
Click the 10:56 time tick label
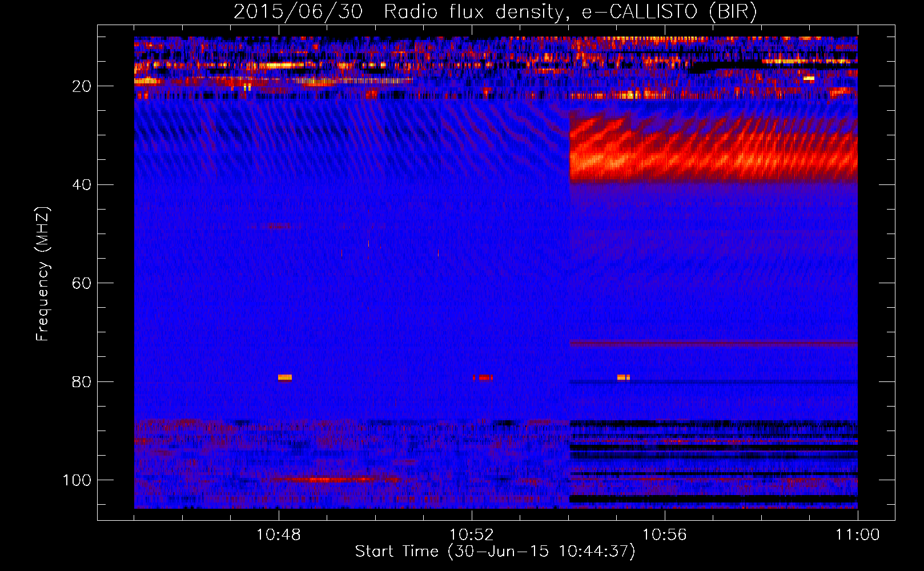(665, 535)
